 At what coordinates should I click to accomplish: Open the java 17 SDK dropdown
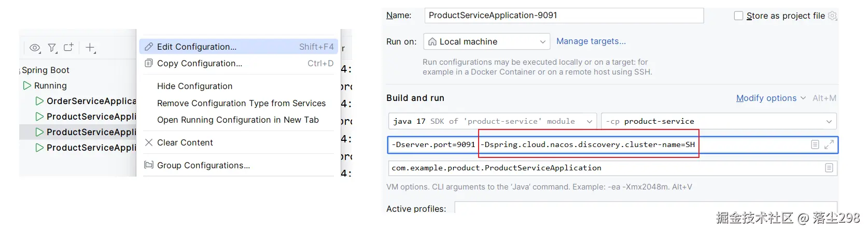click(x=492, y=121)
